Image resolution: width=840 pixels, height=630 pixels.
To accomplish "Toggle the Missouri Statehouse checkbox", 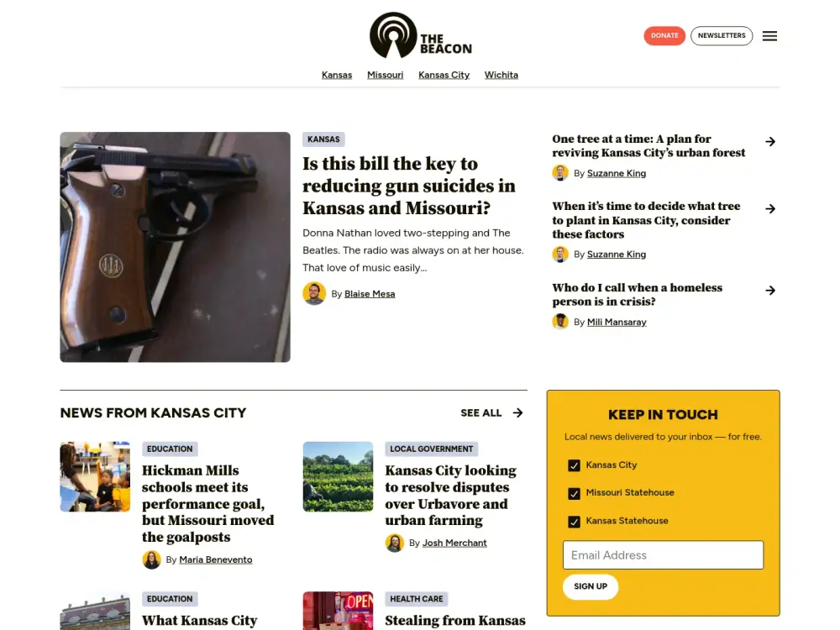I will tap(574, 493).
